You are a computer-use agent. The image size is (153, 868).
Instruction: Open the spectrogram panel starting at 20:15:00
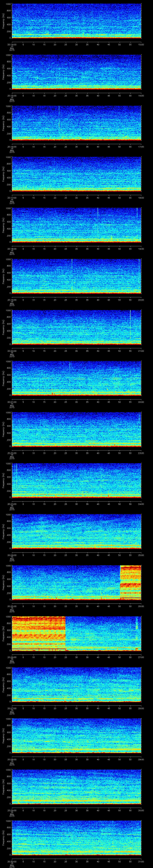coord(77,72)
